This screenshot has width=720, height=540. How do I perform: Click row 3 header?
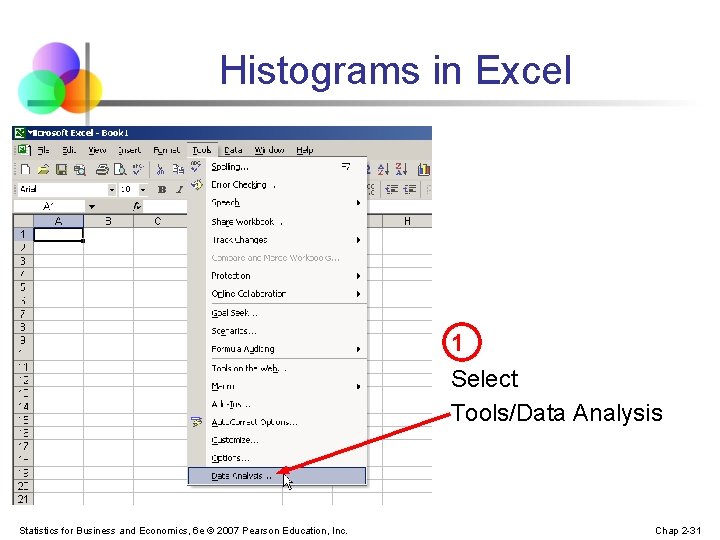(x=23, y=261)
